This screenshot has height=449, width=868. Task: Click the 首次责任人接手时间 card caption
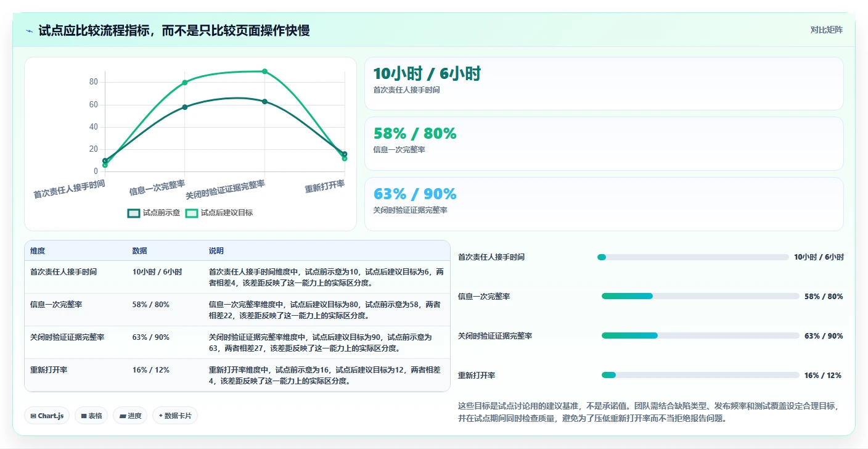pos(407,90)
